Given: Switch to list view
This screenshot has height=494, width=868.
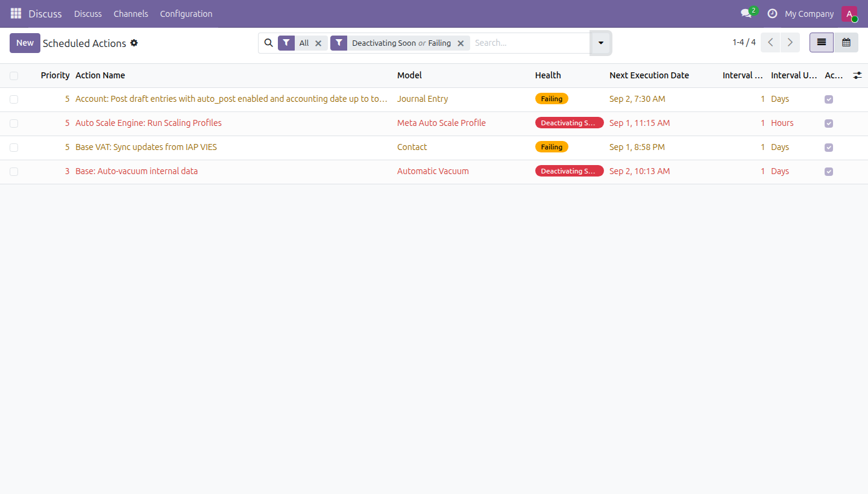Looking at the screenshot, I should point(822,43).
